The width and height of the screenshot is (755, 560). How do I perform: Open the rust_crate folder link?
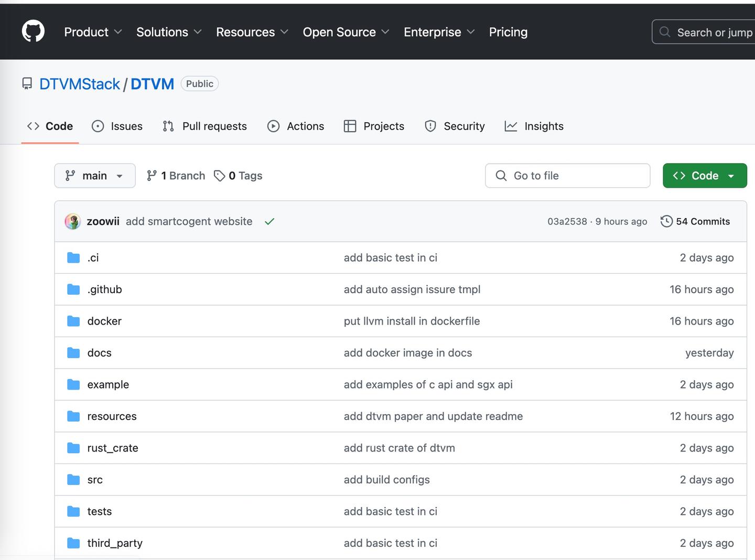(x=113, y=448)
